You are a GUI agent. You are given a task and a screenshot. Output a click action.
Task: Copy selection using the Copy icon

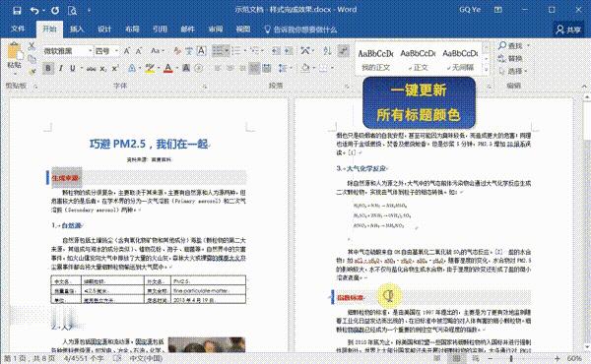coord(32,59)
